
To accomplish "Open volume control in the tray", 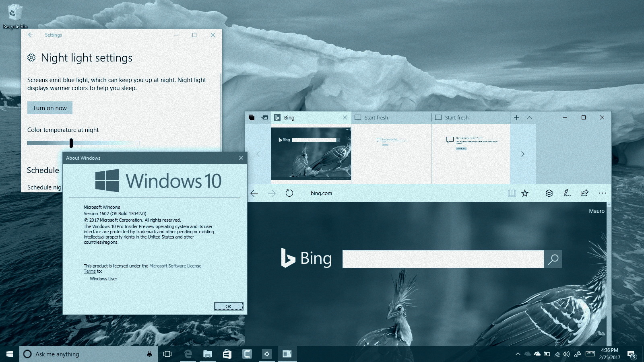I will click(566, 354).
